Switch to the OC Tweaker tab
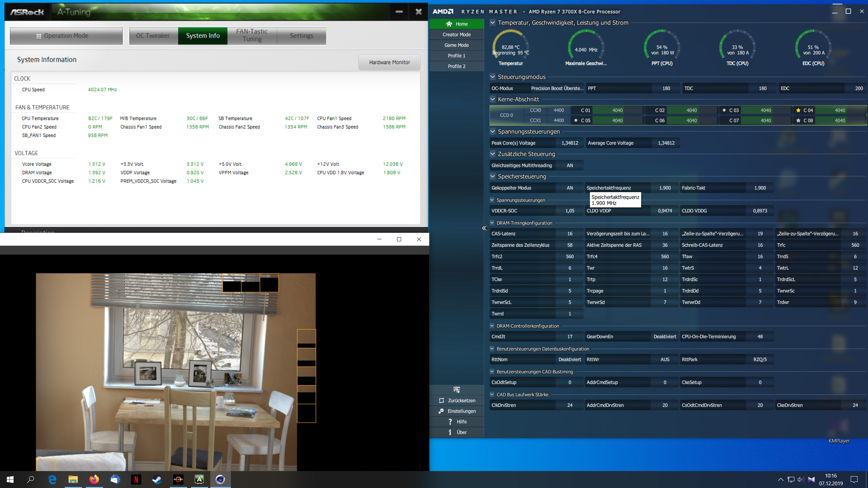This screenshot has height=488, width=868. tap(153, 36)
